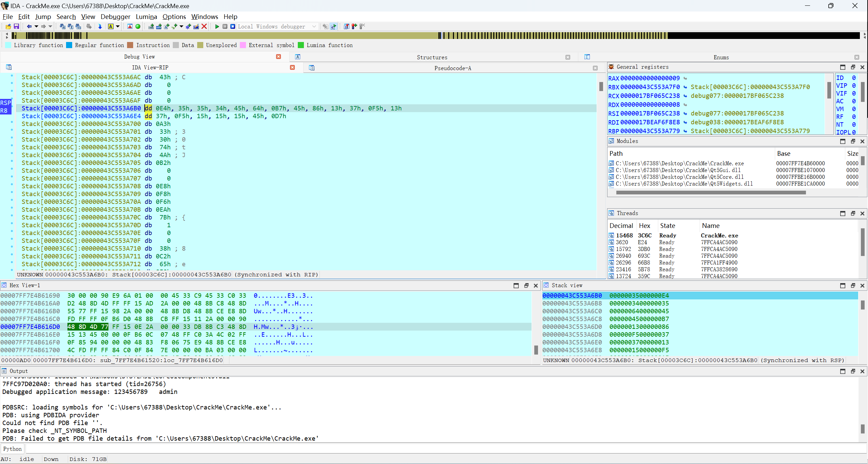The width and height of the screenshot is (868, 464).
Task: Start the process with green play button
Action: (x=217, y=26)
